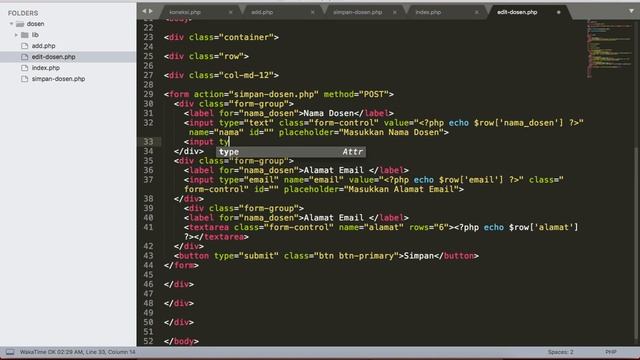Click the Simpan button code line

coord(326,256)
